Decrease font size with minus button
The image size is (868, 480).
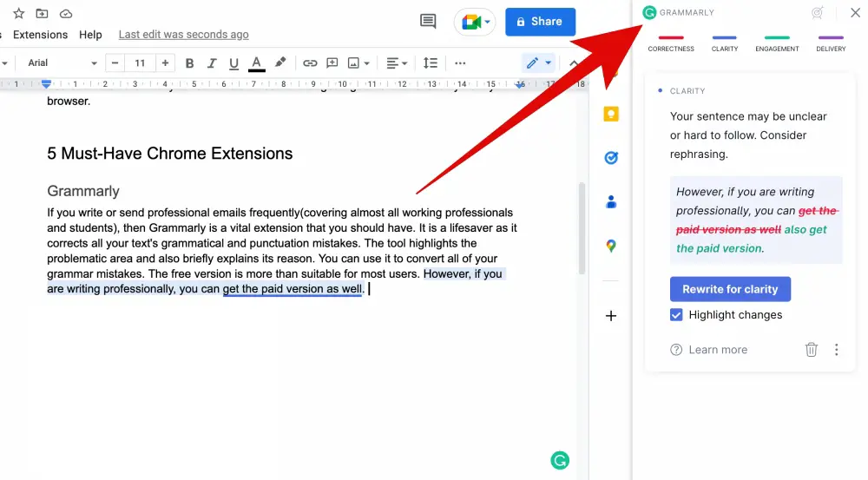pos(115,63)
